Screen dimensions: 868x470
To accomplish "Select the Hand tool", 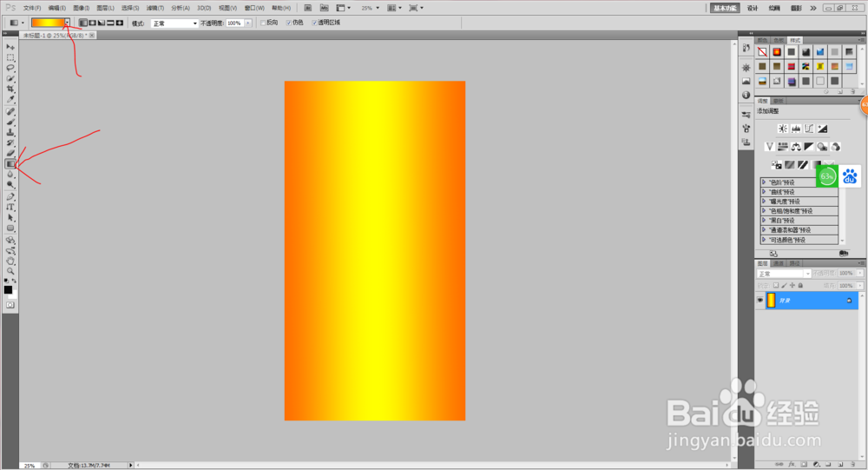I will click(10, 261).
